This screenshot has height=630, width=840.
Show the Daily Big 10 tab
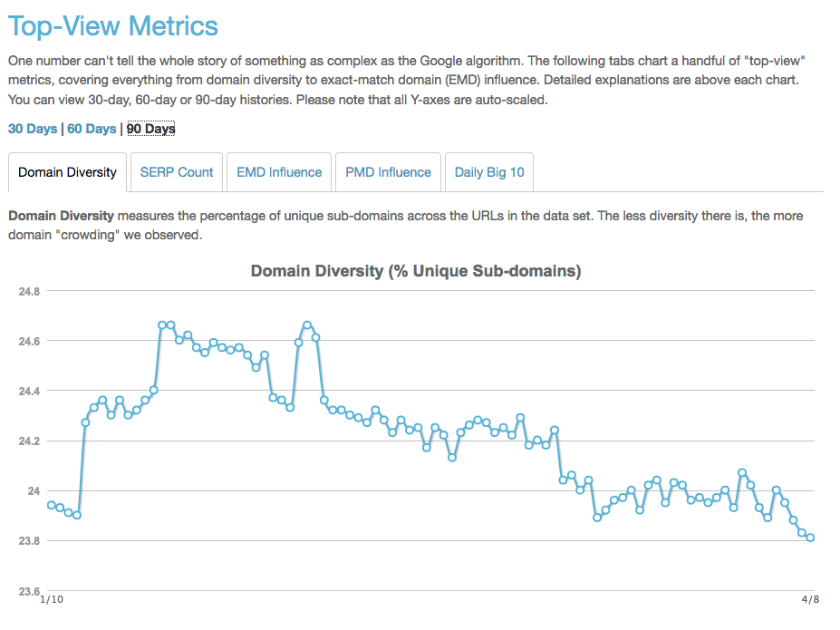(489, 172)
